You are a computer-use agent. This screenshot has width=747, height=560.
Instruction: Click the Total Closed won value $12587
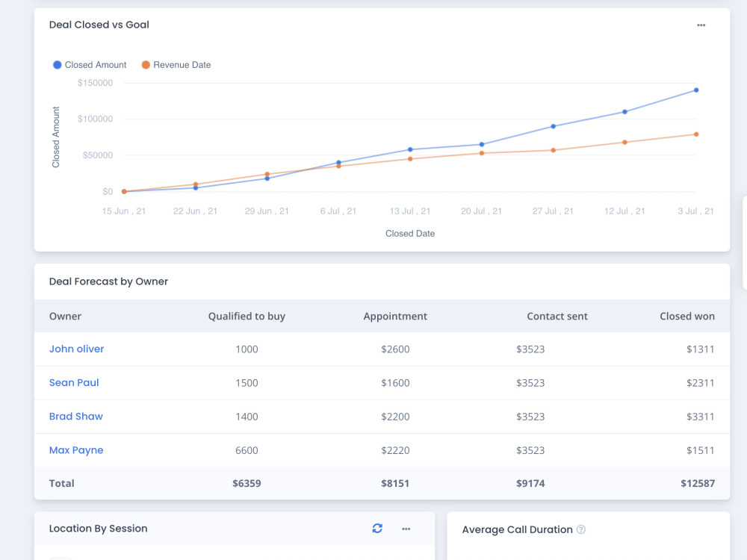pos(698,483)
